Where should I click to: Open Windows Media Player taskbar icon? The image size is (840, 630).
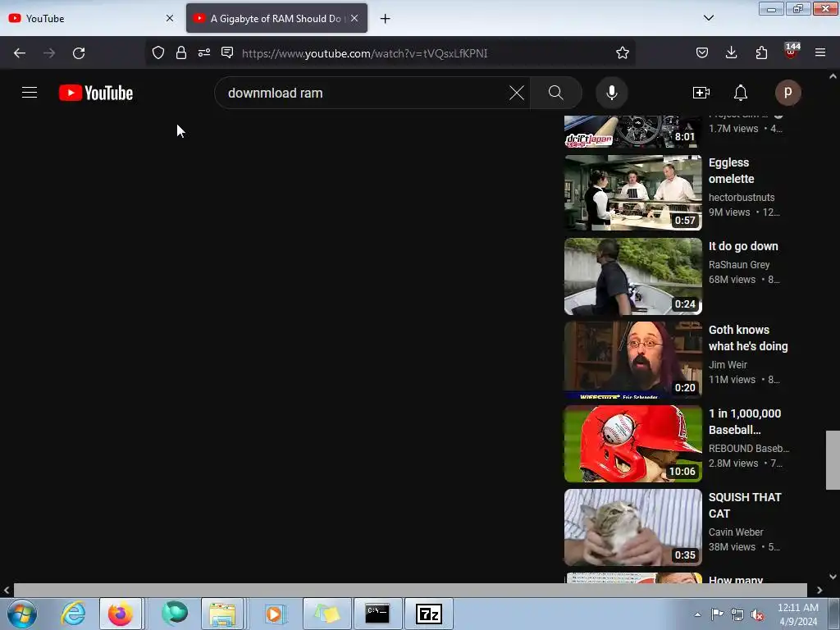click(x=274, y=614)
